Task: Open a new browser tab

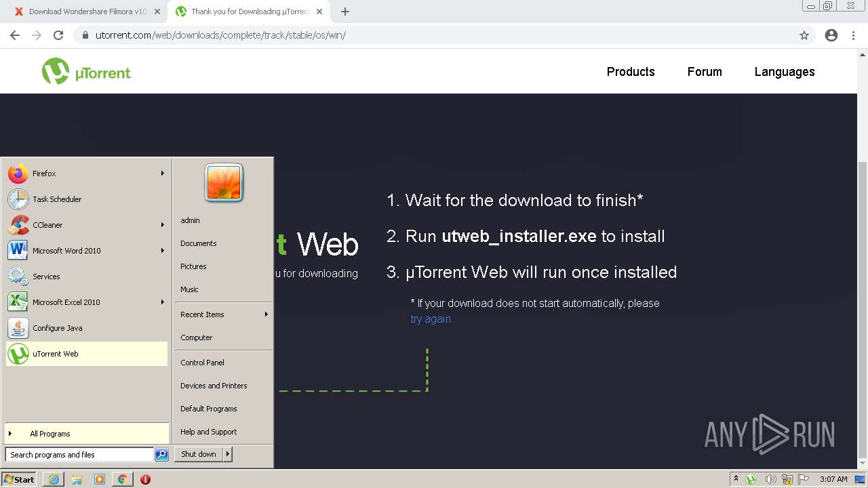Action: (345, 12)
